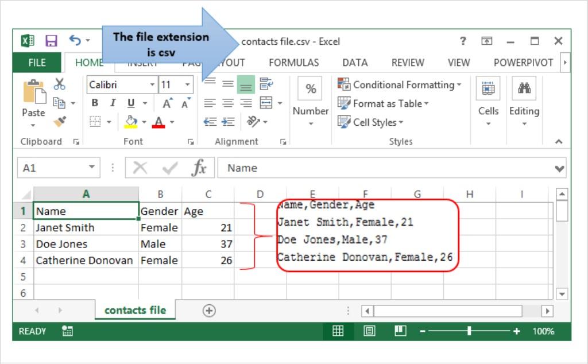Screen dimensions: 588x364
Task: Toggle Italic formatting
Action: [113, 103]
